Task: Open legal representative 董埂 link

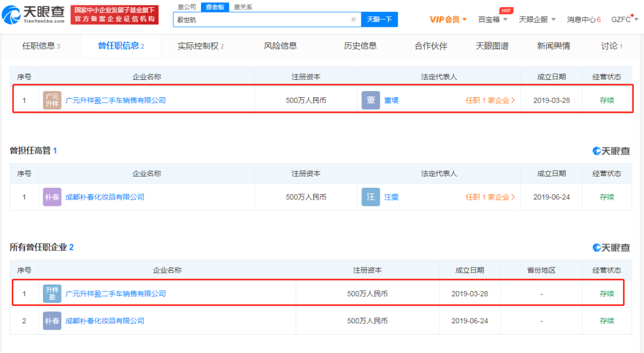Action: click(391, 100)
